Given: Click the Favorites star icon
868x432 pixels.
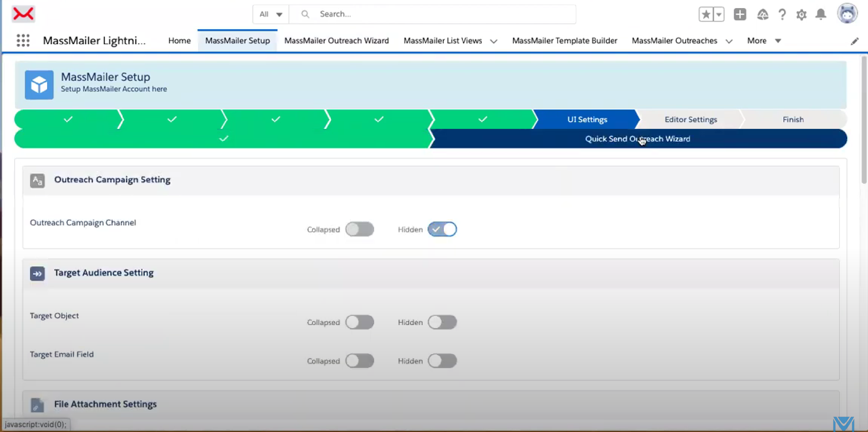Looking at the screenshot, I should click(706, 15).
